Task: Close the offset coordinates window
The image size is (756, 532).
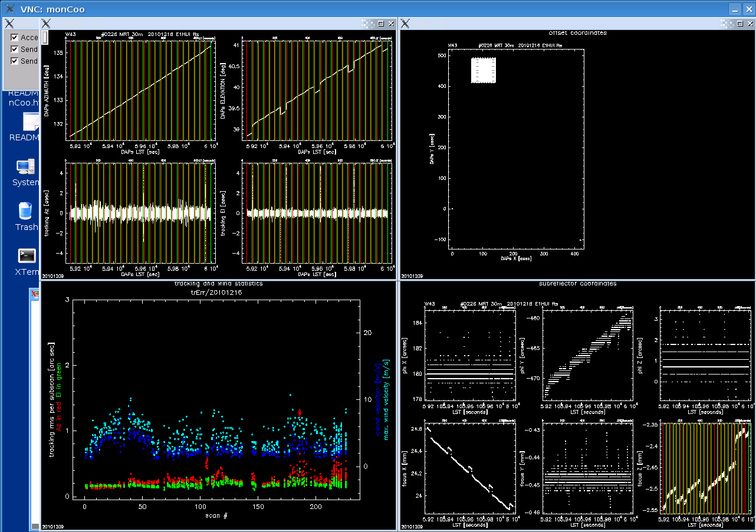Action: (x=749, y=24)
